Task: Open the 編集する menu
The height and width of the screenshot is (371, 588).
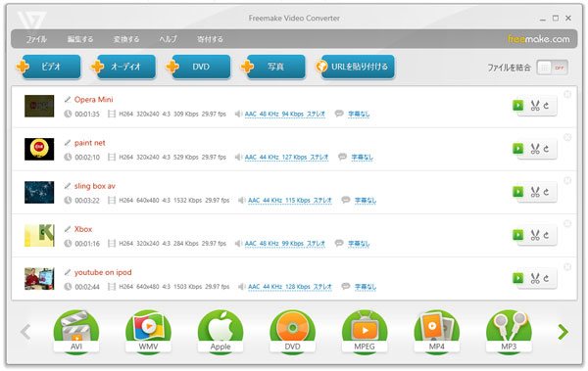Action: pos(80,39)
